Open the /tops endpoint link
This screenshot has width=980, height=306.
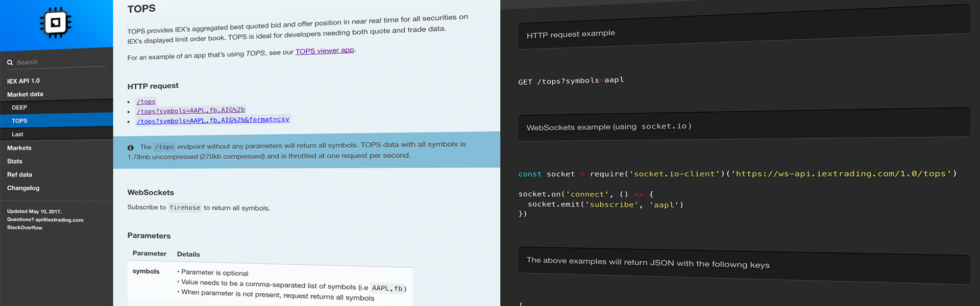pos(146,101)
